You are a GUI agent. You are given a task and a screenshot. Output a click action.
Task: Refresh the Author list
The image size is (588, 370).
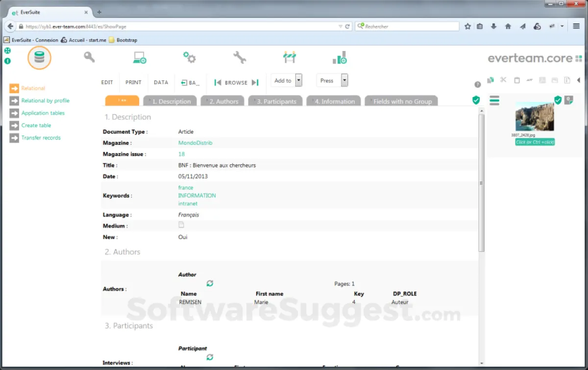coord(210,283)
